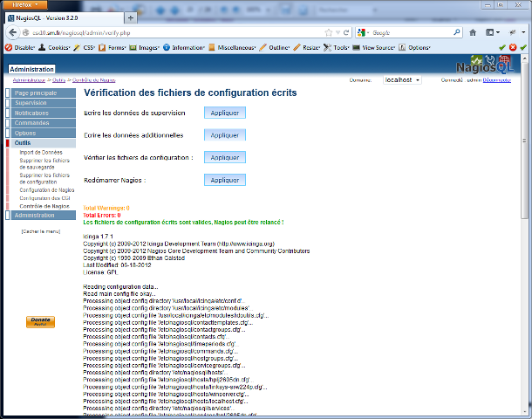The height and width of the screenshot is (419, 532).
Task: Click the View Source icon
Action: coord(356,47)
